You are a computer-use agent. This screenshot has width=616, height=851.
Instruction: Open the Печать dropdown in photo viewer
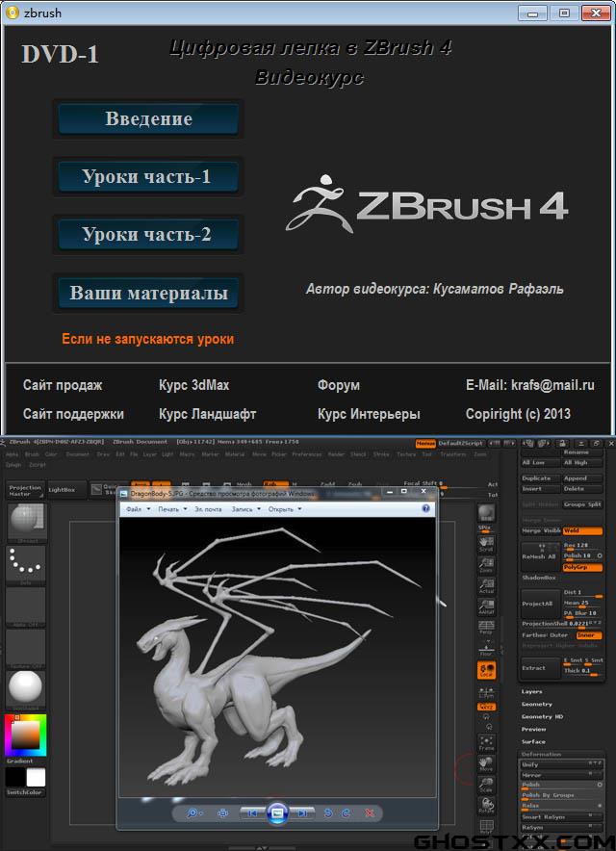172,509
